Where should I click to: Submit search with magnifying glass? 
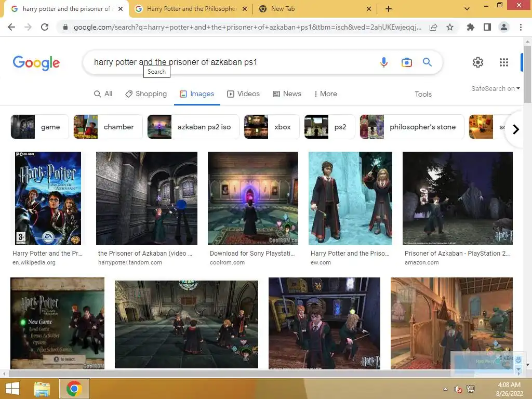pos(427,62)
